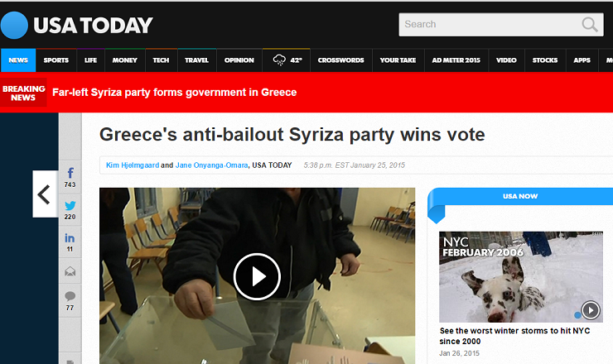Open breaking news headline about Syriza
The image size is (613, 364).
point(174,93)
